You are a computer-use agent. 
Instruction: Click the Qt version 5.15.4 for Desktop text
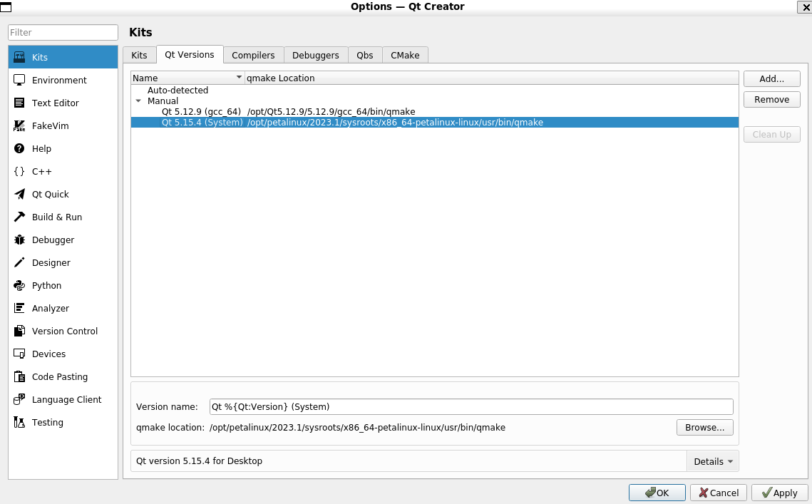[x=200, y=461]
